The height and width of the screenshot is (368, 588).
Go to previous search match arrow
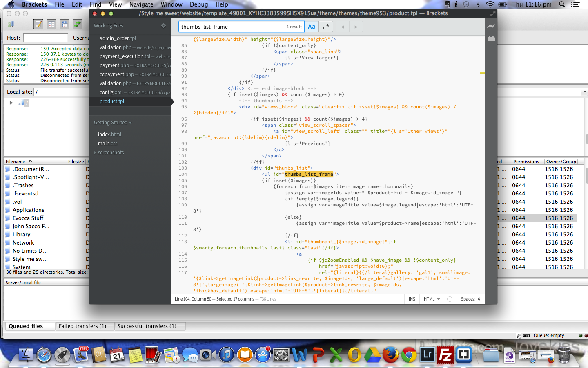343,27
